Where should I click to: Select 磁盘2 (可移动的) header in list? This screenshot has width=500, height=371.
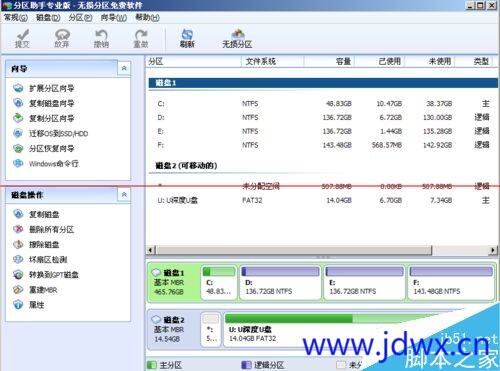tap(186, 165)
